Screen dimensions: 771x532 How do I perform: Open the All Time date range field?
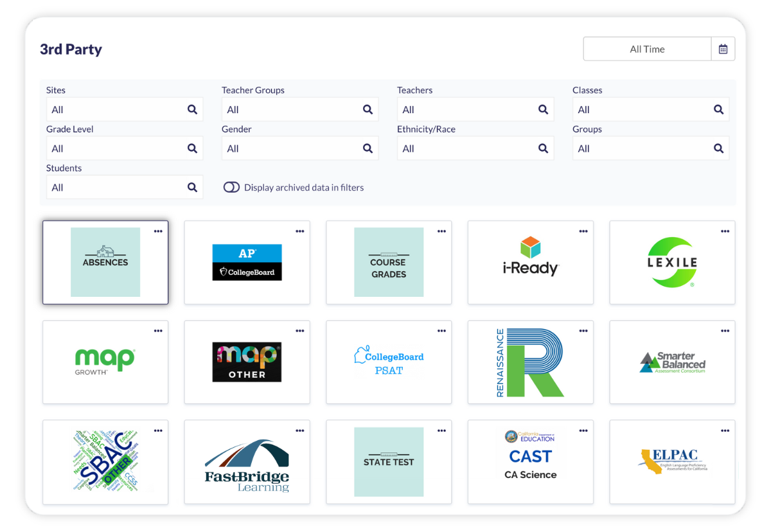(647, 49)
